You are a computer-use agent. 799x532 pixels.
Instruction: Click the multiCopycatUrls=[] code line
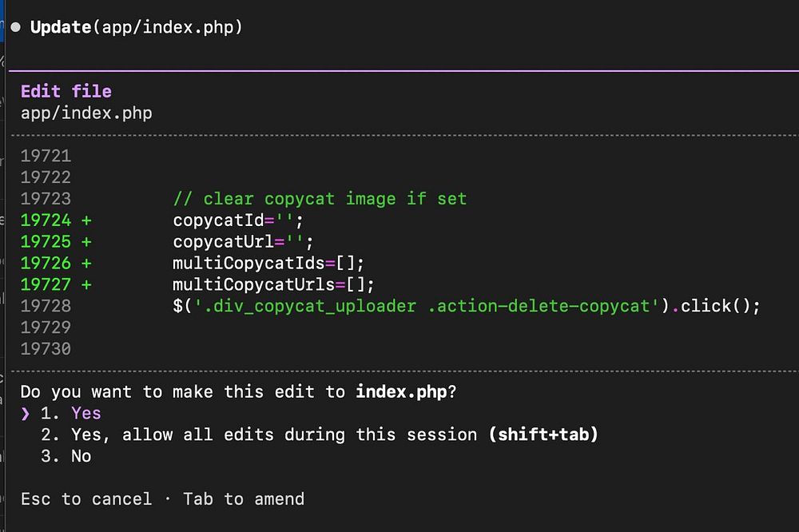(x=273, y=284)
